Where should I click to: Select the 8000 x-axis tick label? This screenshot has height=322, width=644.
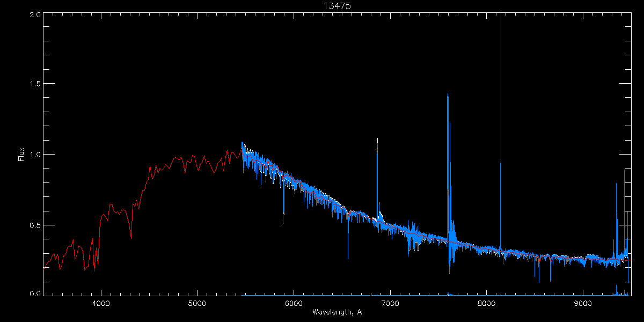pyautogui.click(x=487, y=303)
